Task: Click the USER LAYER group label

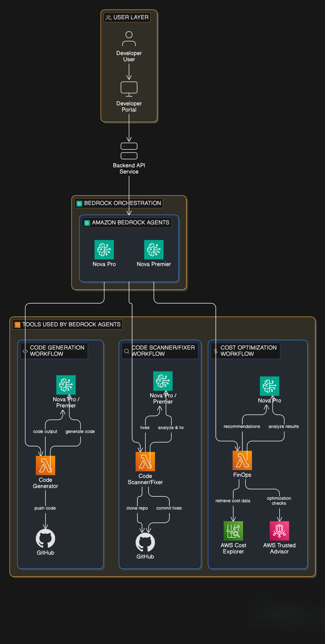Action: (127, 17)
